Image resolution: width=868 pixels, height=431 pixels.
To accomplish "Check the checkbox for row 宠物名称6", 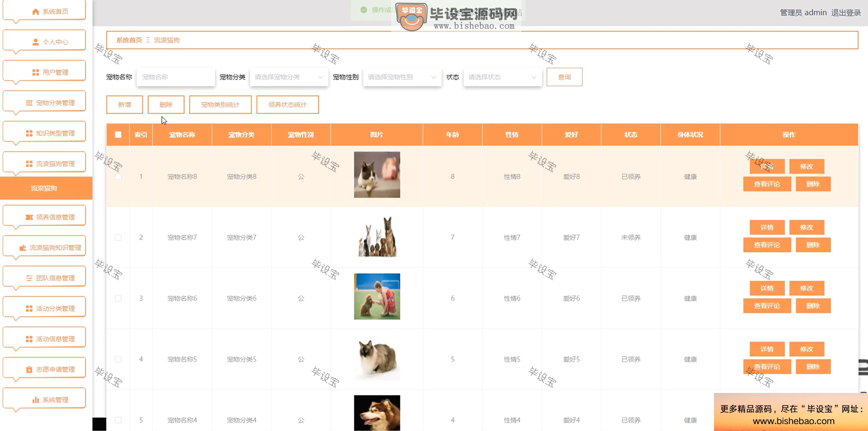I will 118,298.
